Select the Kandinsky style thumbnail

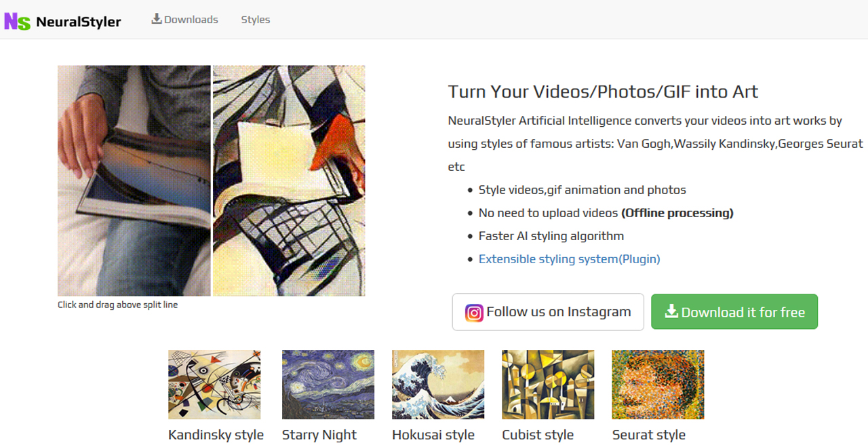(x=214, y=385)
